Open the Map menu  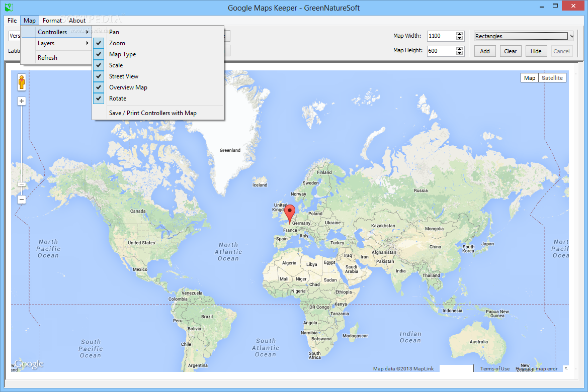(30, 20)
